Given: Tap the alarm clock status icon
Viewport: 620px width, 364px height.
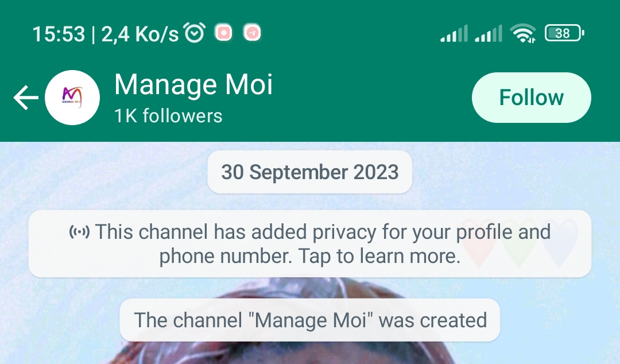Looking at the screenshot, I should 195,33.
